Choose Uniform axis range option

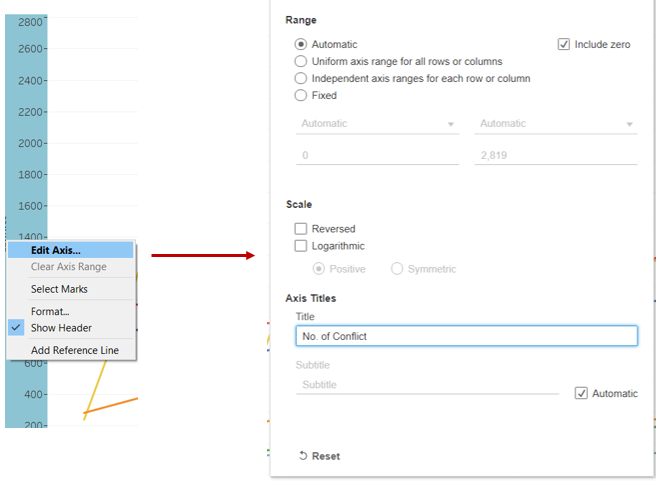coord(301,61)
